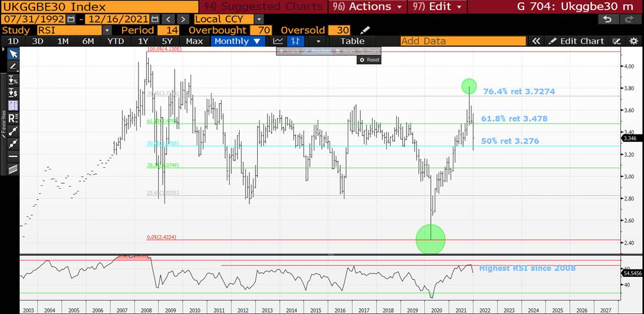Select the 5Y range
The width and height of the screenshot is (644, 314).
(167, 41)
